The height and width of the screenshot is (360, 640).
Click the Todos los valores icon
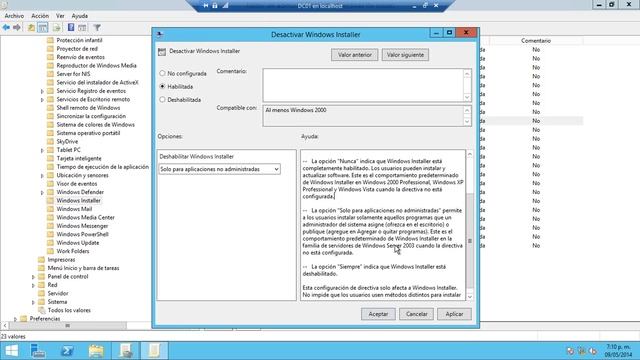[41, 310]
